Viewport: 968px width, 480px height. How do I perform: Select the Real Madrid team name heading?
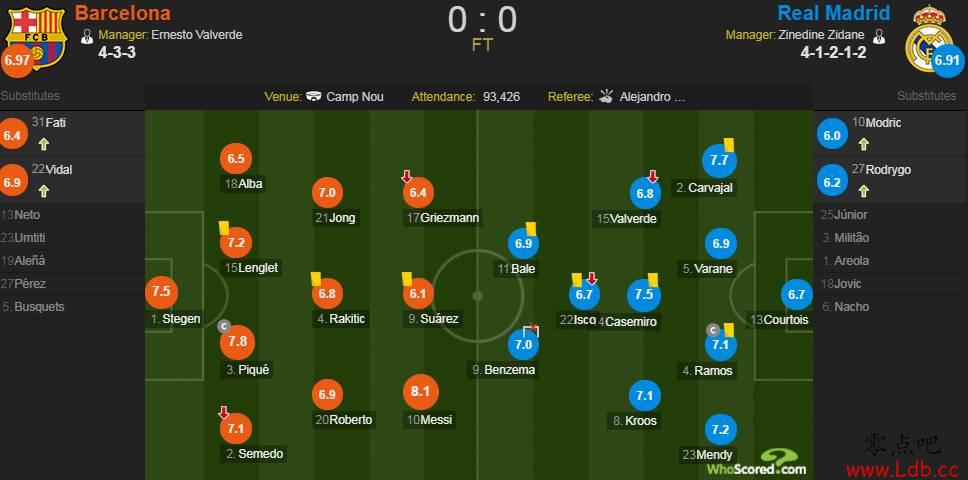click(x=833, y=13)
